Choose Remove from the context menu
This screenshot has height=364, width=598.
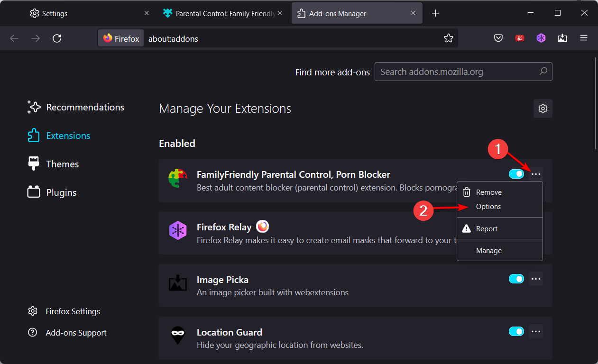500,192
